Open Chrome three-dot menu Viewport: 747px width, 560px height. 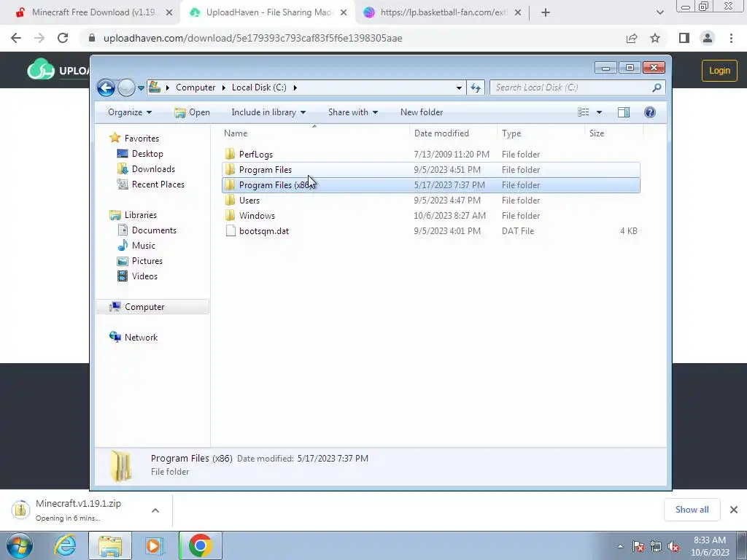coord(731,38)
